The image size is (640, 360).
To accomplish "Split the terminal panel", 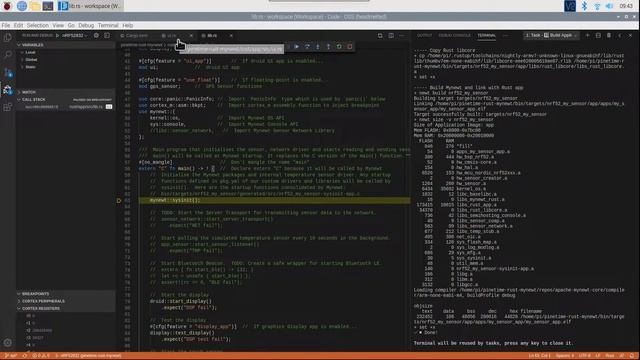I will tap(598, 36).
